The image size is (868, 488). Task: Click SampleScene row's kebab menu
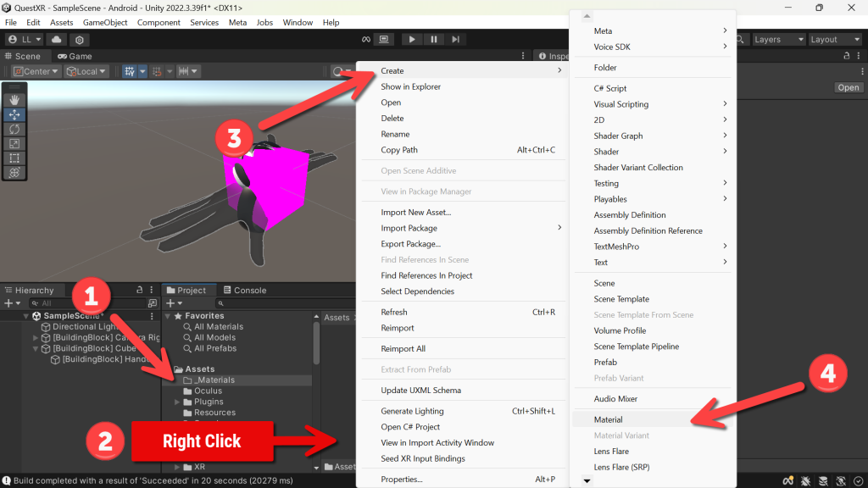coord(152,316)
